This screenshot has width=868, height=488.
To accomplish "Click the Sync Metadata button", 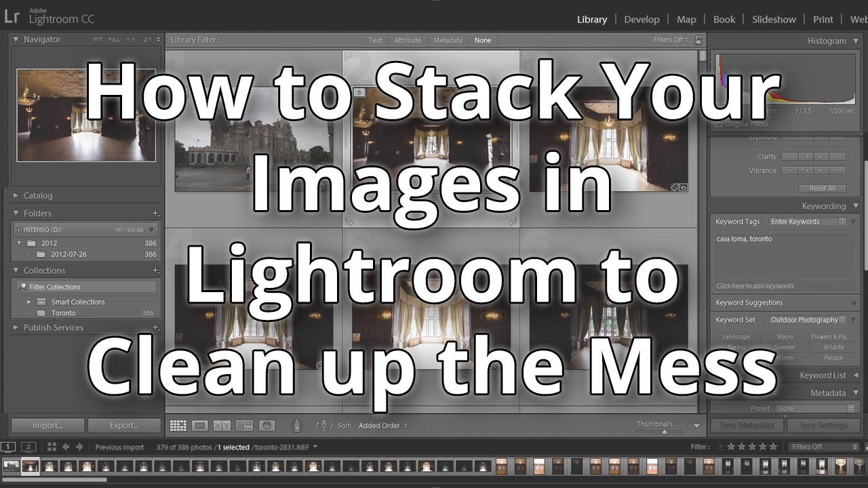I will [x=747, y=426].
